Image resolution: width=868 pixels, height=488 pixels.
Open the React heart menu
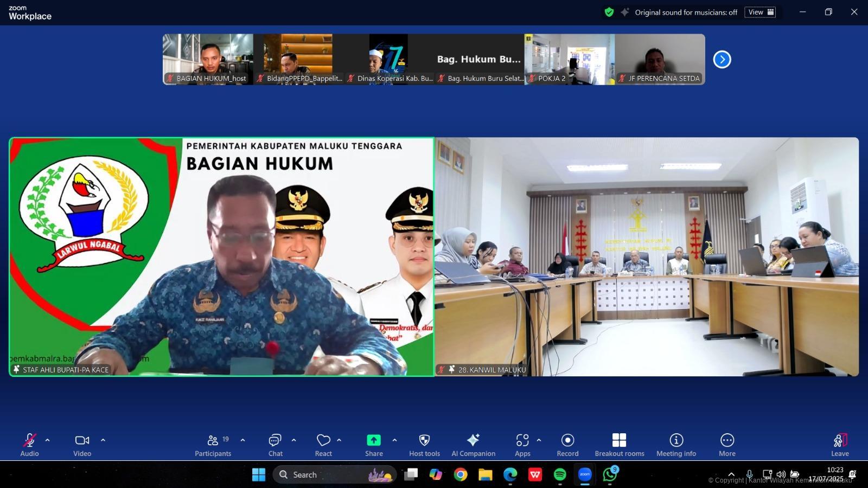(323, 445)
